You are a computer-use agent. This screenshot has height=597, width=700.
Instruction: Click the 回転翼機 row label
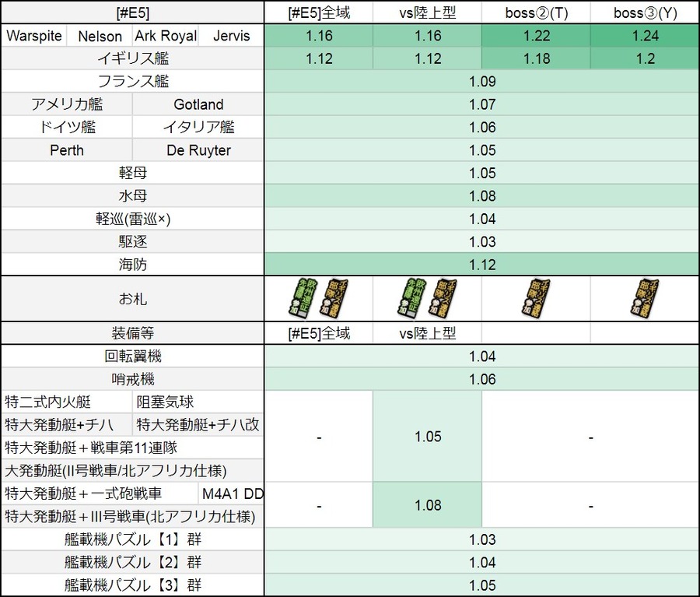(x=132, y=356)
